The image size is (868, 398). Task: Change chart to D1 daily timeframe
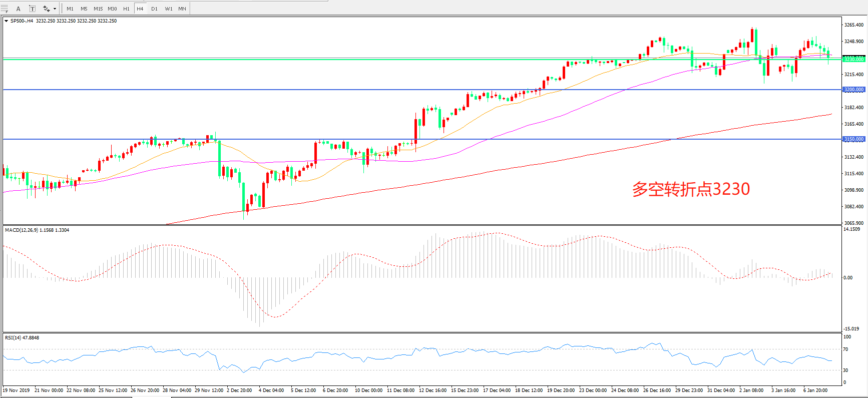(154, 9)
